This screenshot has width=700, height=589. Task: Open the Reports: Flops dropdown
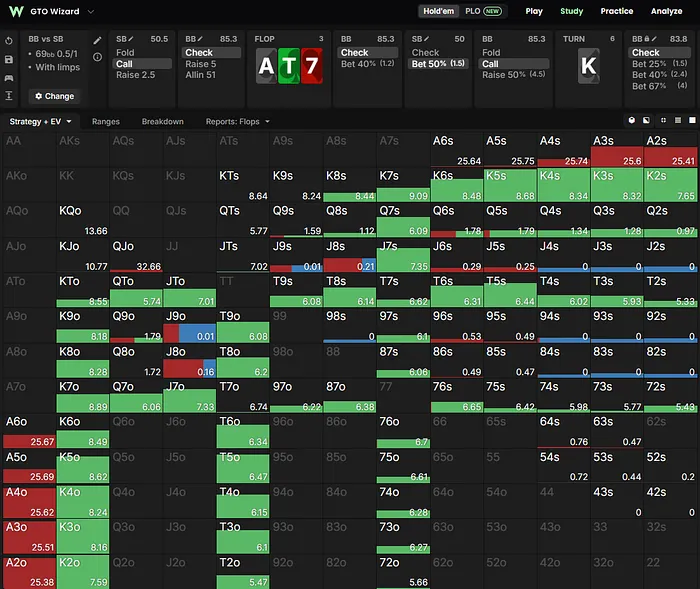coord(238,121)
